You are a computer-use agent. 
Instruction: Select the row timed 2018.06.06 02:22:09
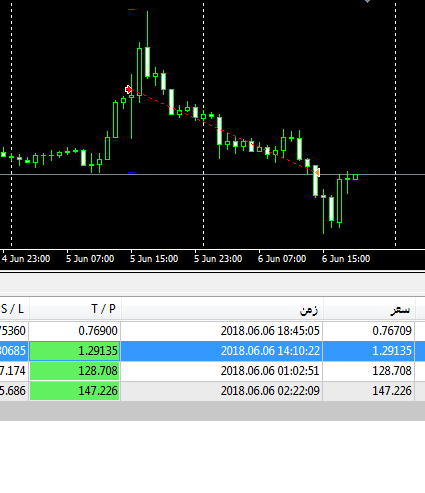coord(212,391)
